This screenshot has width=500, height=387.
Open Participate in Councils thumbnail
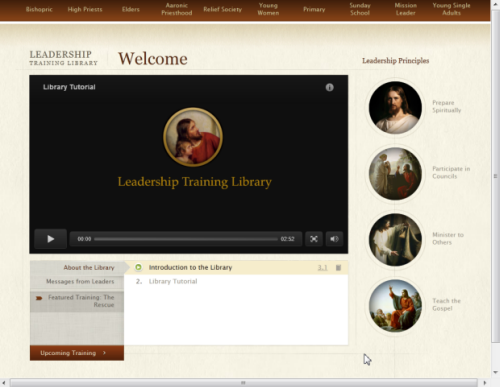395,174
